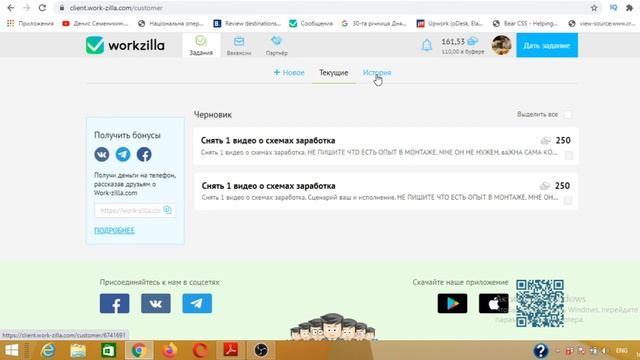Open notifications bell
Viewport: 640px width, 360px height.
(x=427, y=45)
